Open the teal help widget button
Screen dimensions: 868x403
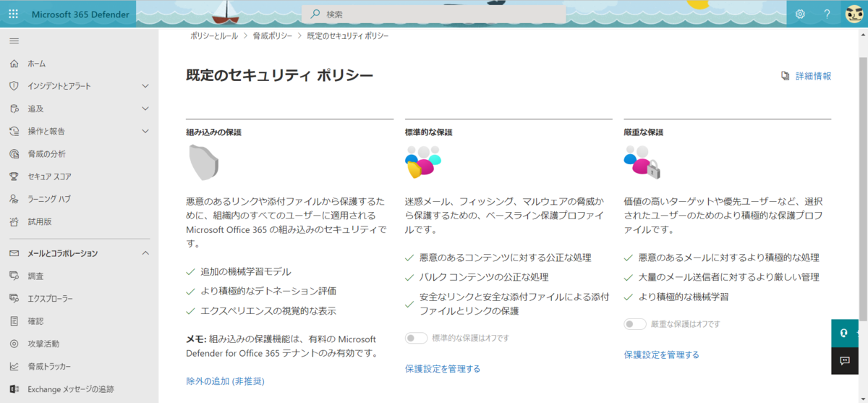pos(844,334)
